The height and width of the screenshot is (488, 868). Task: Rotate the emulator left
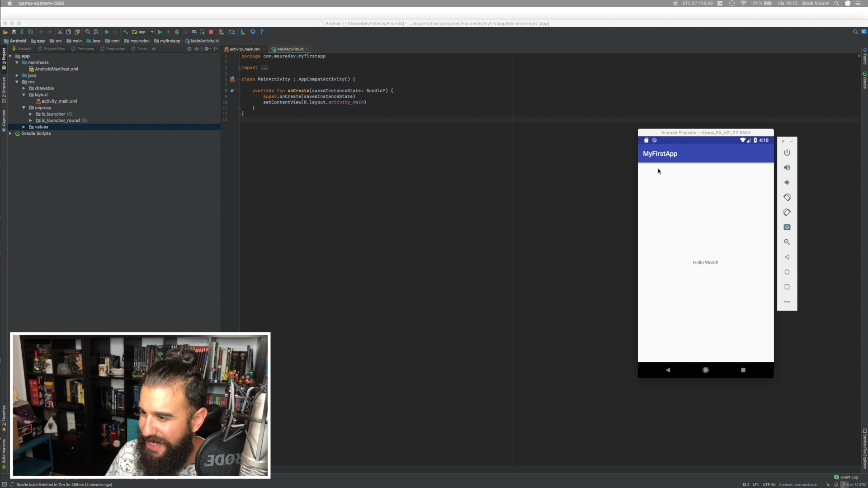pyautogui.click(x=787, y=198)
